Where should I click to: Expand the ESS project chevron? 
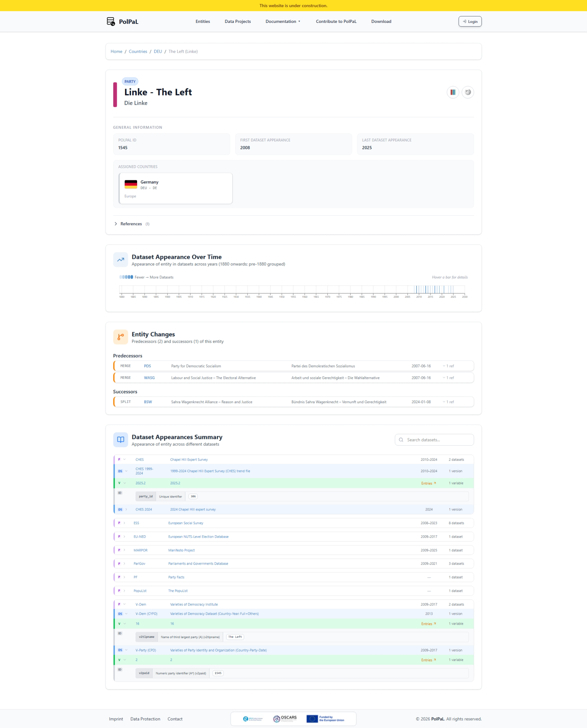coord(124,523)
